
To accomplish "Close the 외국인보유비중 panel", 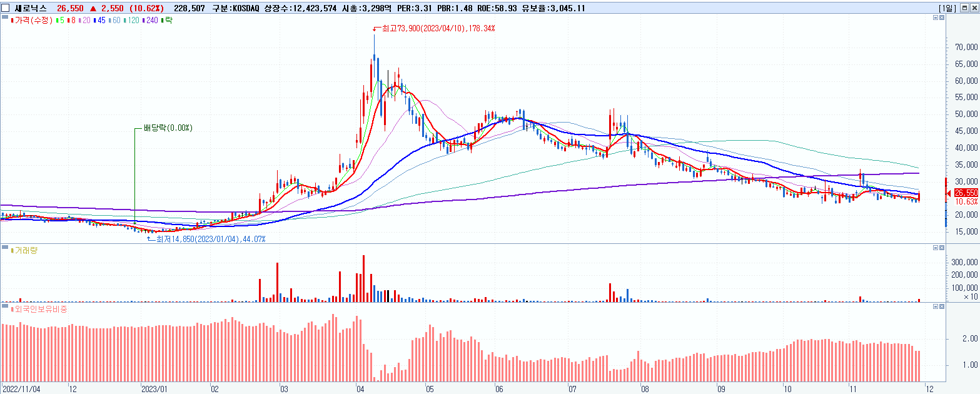I will [x=942, y=306].
